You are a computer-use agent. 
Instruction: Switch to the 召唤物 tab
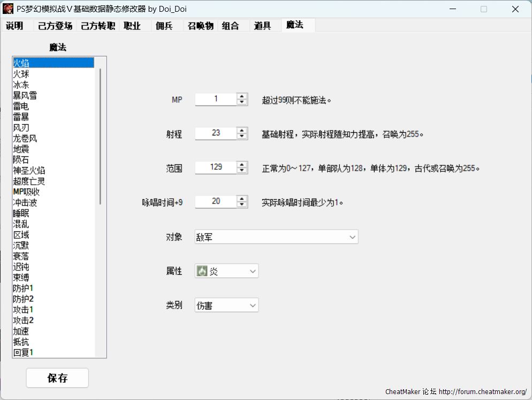click(x=201, y=26)
